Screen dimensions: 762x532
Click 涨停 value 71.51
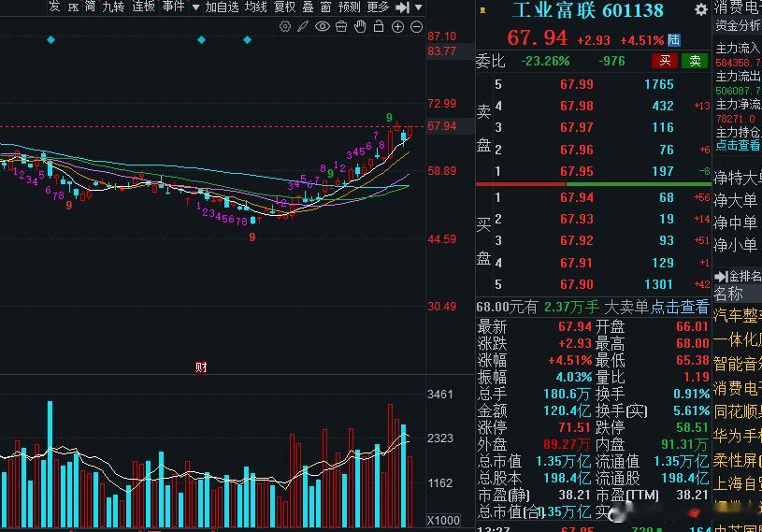coord(574,427)
